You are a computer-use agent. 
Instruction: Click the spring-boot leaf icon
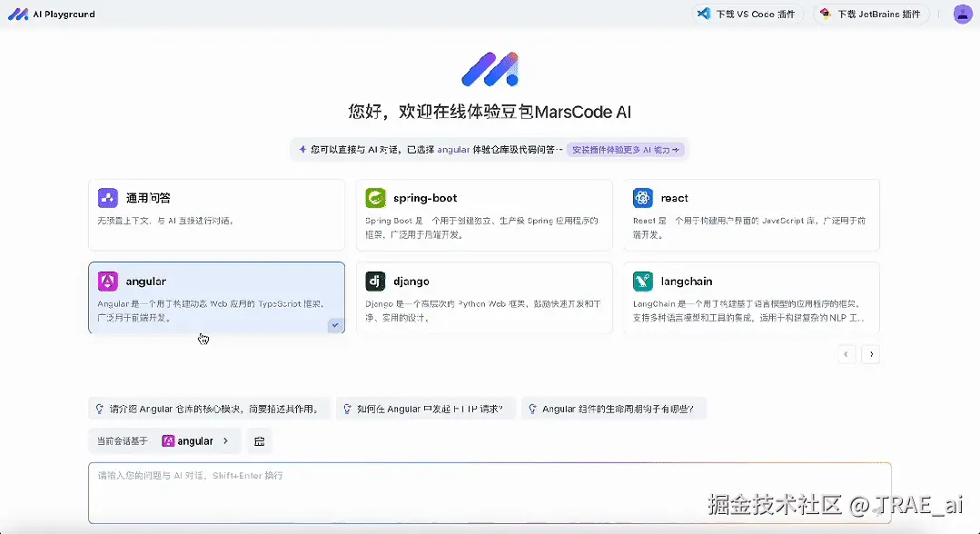click(x=375, y=197)
